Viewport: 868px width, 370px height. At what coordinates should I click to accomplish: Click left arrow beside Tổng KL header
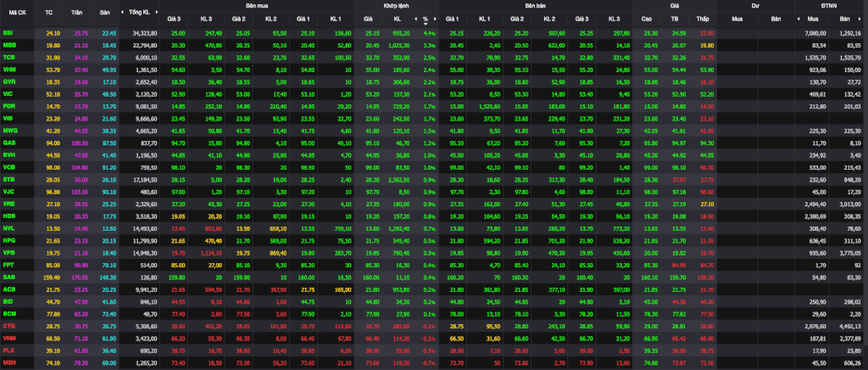(x=122, y=12)
